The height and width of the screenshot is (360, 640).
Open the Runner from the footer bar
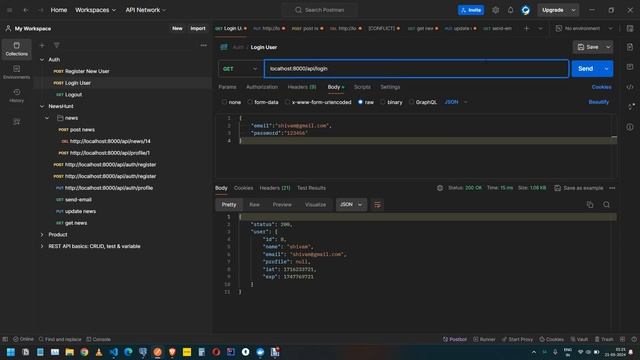[484, 339]
